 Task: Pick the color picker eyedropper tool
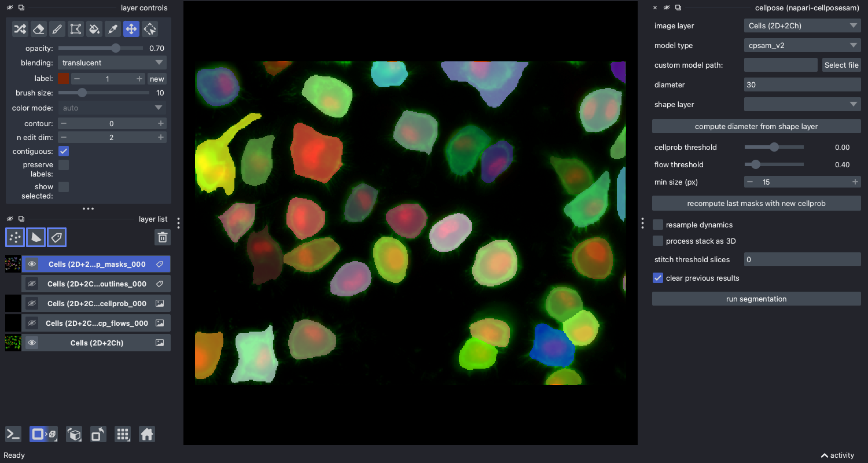pyautogui.click(x=113, y=28)
